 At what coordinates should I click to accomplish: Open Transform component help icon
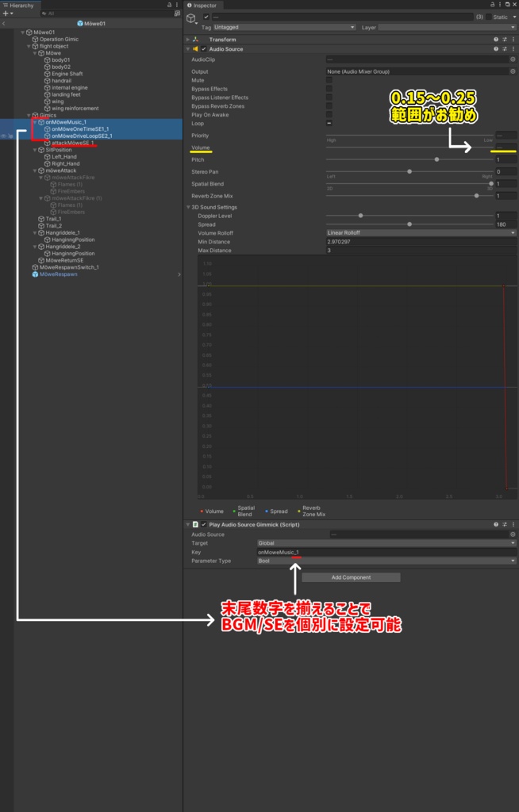point(496,40)
